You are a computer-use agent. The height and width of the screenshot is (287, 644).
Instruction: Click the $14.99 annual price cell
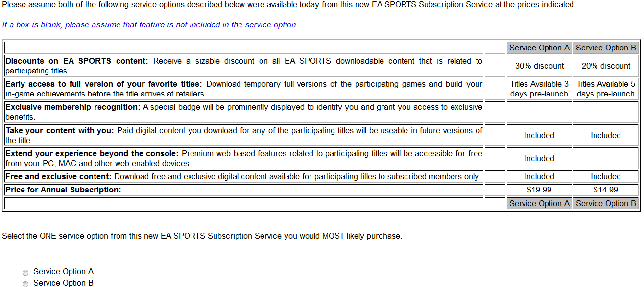[606, 190]
